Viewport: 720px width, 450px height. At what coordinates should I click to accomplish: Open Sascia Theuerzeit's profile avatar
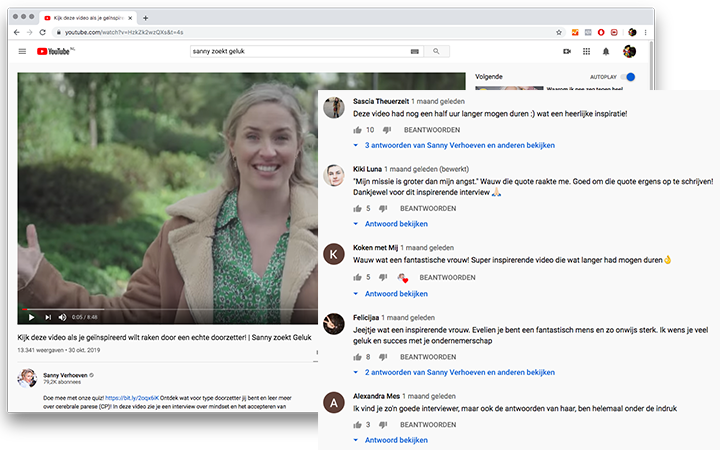[334, 107]
